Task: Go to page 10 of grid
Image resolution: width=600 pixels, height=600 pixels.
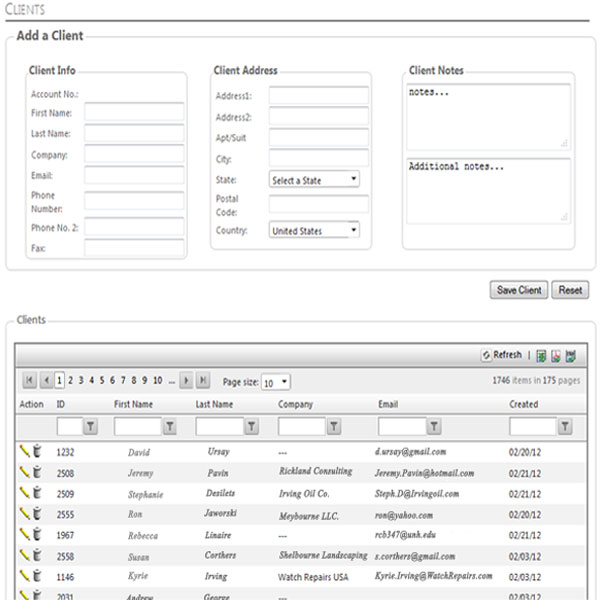Action: [x=158, y=381]
